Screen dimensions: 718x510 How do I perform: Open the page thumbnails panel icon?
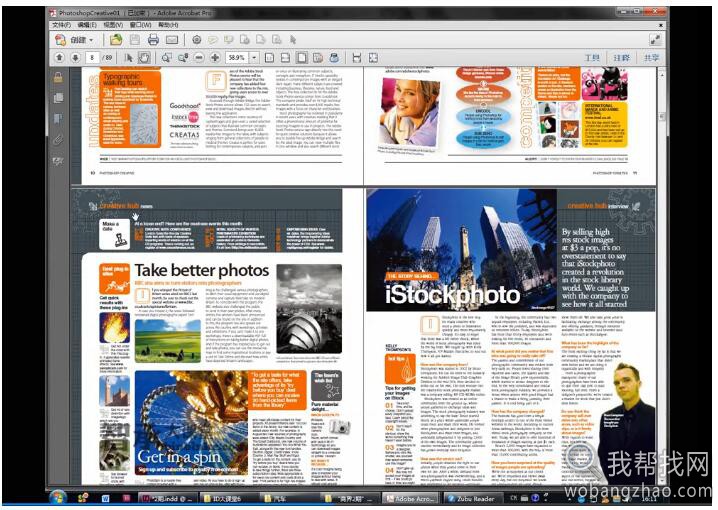point(58,98)
